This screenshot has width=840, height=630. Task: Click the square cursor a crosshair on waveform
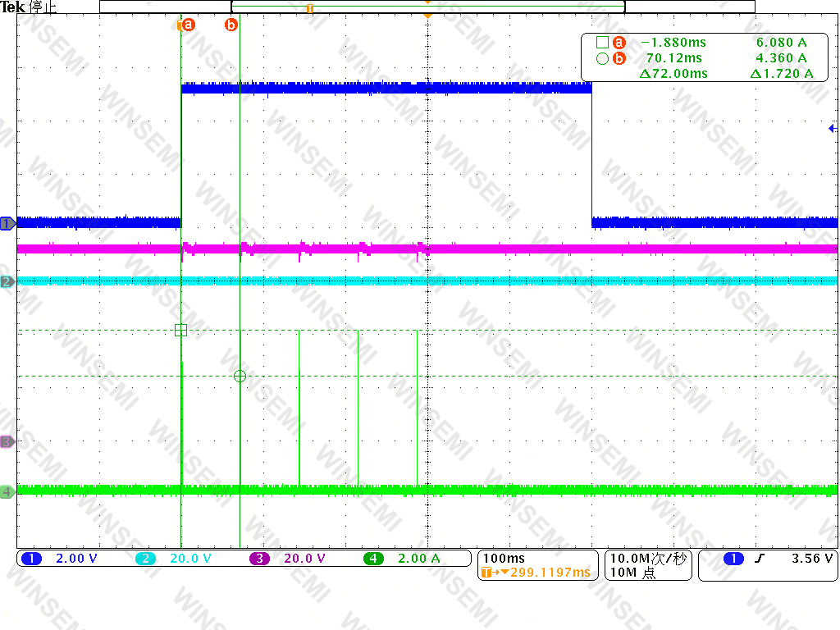coord(181,330)
